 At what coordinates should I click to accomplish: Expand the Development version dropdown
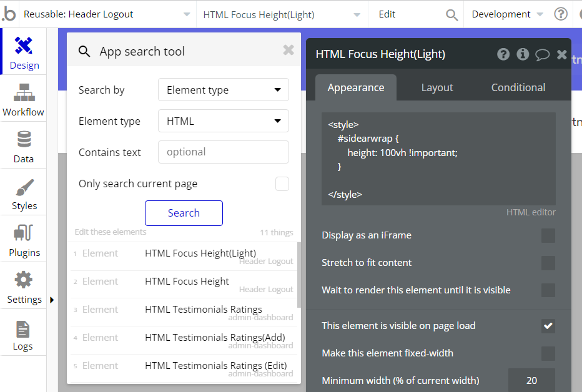(x=507, y=14)
